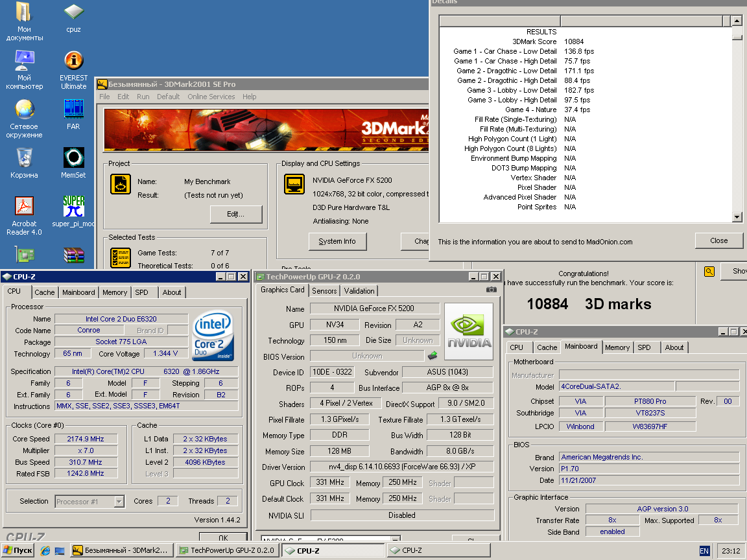Switch keyboard language via EN tray indicator
Image resolution: width=747 pixels, height=560 pixels.
click(x=704, y=551)
